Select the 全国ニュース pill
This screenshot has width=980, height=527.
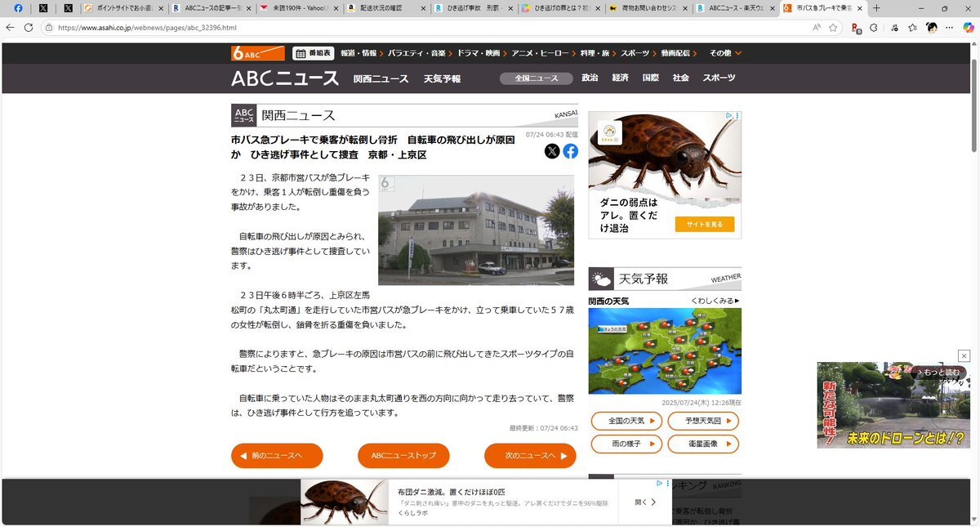tap(536, 78)
